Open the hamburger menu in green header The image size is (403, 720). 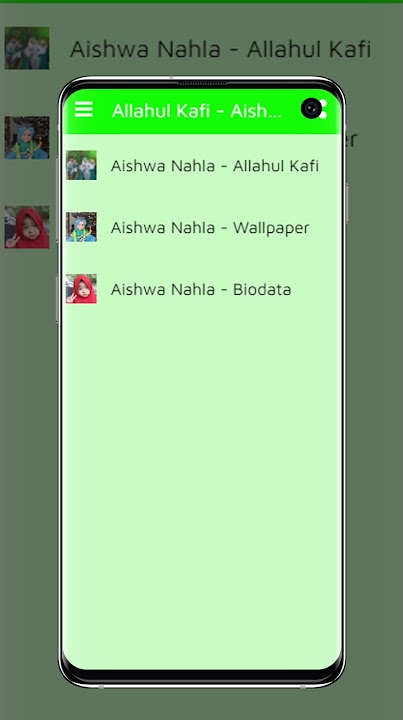click(x=84, y=109)
